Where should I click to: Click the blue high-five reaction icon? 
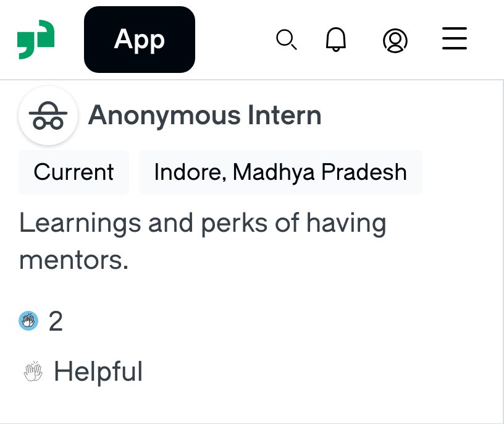click(x=28, y=321)
